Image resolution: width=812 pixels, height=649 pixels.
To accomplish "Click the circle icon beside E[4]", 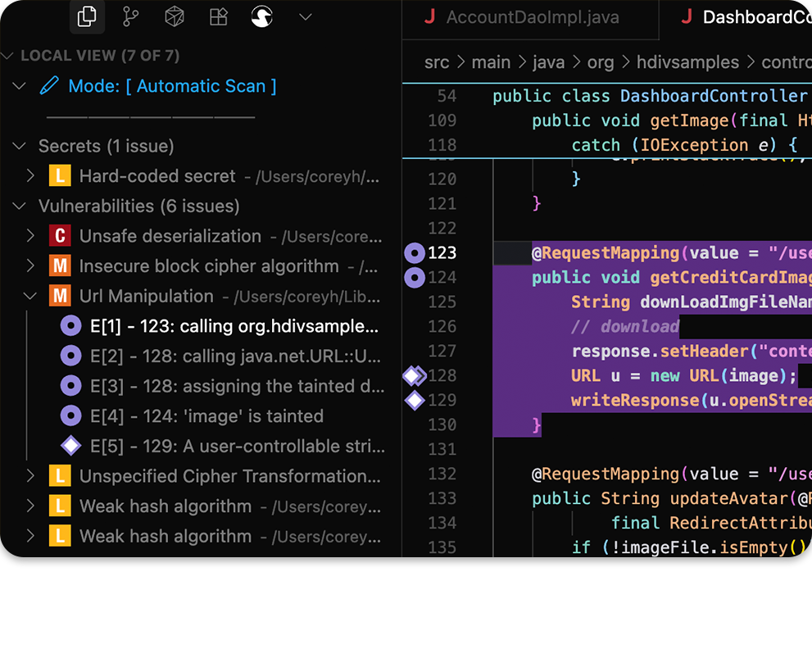I will pos(71,416).
